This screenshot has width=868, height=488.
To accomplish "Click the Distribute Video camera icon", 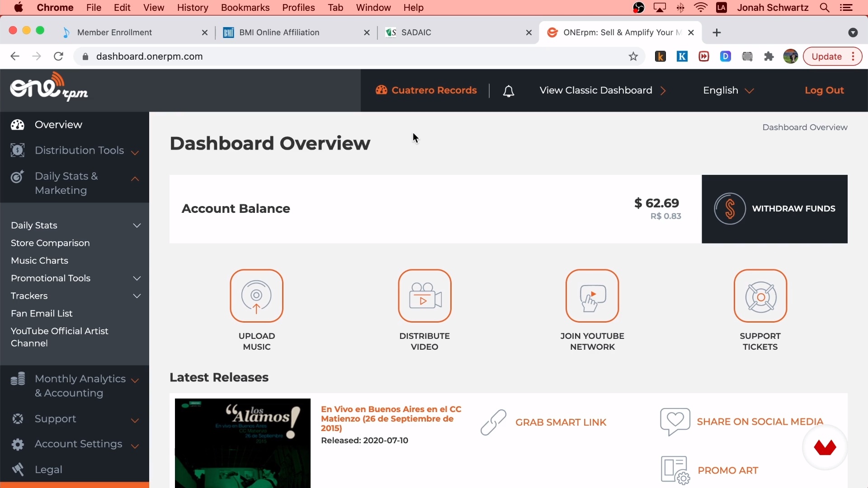I will pyautogui.click(x=425, y=296).
